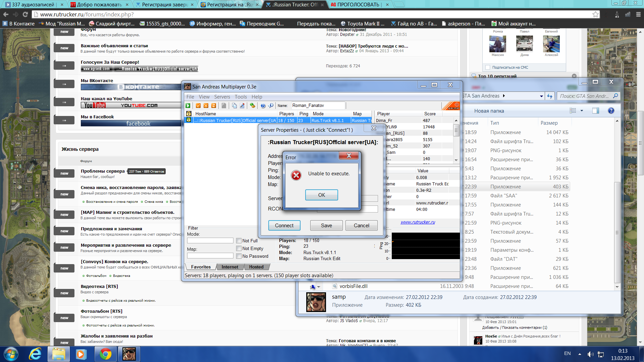Image resolution: width=644 pixels, height=362 pixels.
Task: Click the Explorer search box Поиск: GTA San Andreas
Action: 588,96
